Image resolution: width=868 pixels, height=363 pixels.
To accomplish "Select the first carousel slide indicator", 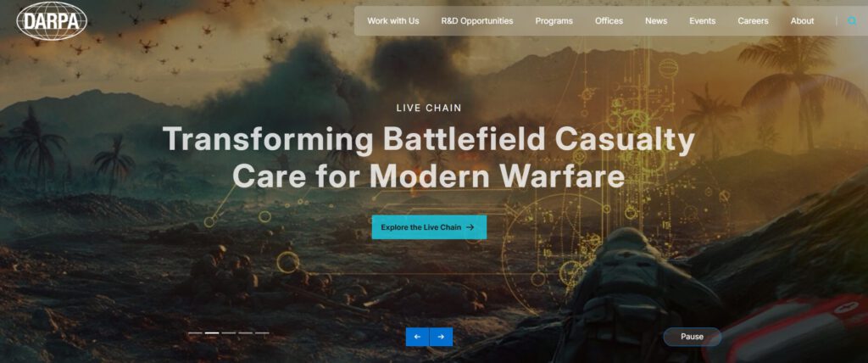I will [x=195, y=333].
